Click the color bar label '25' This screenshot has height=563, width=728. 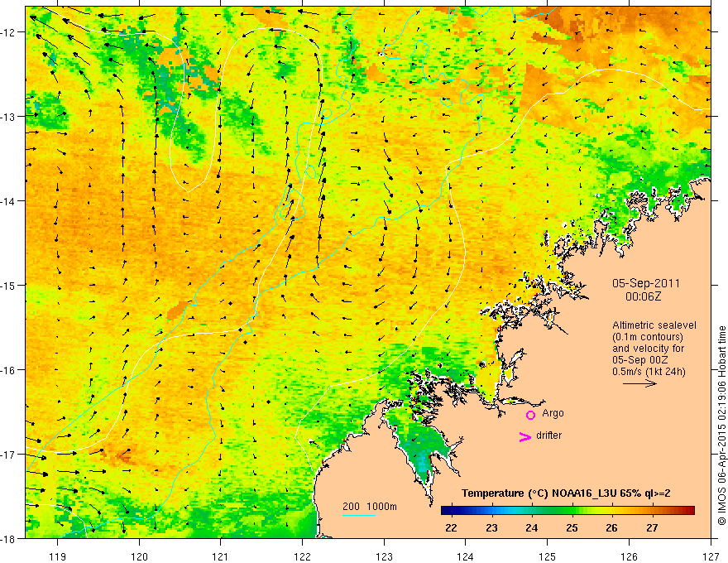572,528
